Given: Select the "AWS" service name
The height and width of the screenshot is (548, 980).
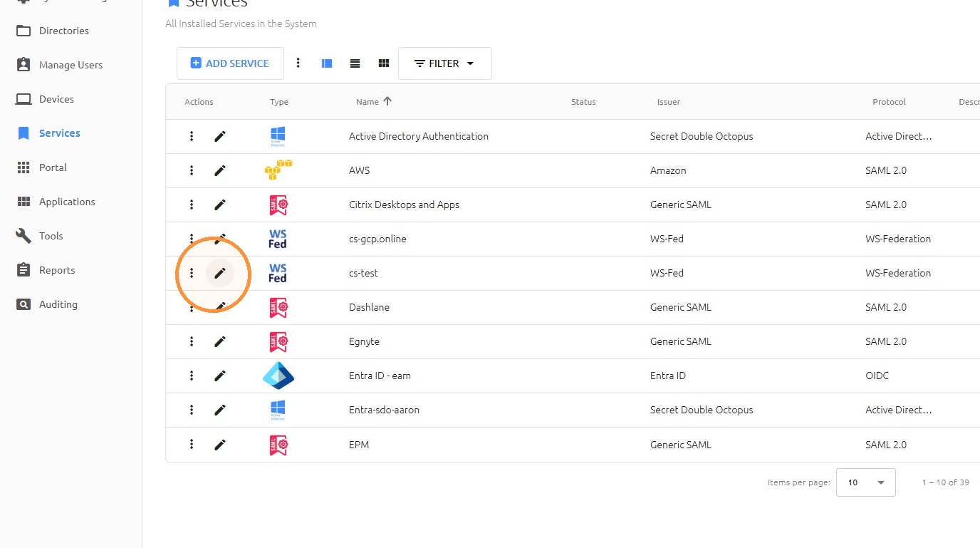Looking at the screenshot, I should (x=360, y=170).
